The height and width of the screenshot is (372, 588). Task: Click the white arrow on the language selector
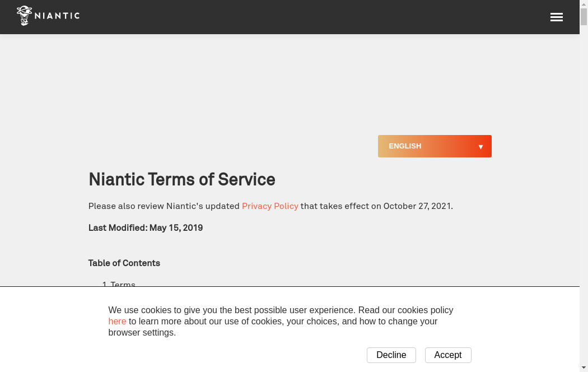click(480, 147)
